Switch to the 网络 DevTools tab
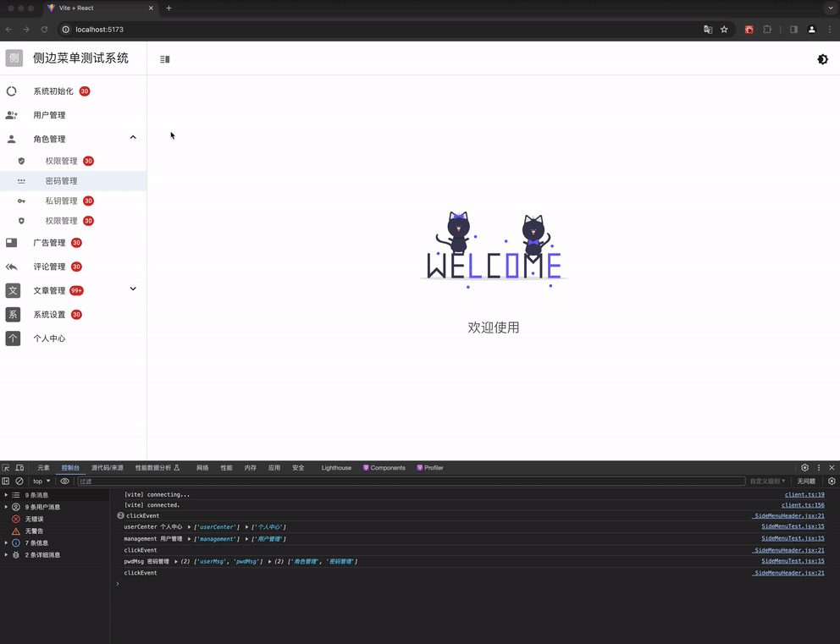The width and height of the screenshot is (840, 644). [202, 467]
